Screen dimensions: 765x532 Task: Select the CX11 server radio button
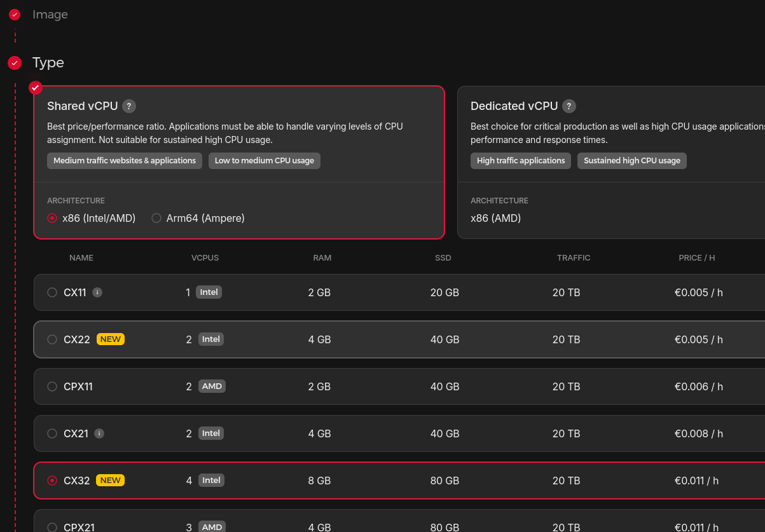[x=52, y=292]
